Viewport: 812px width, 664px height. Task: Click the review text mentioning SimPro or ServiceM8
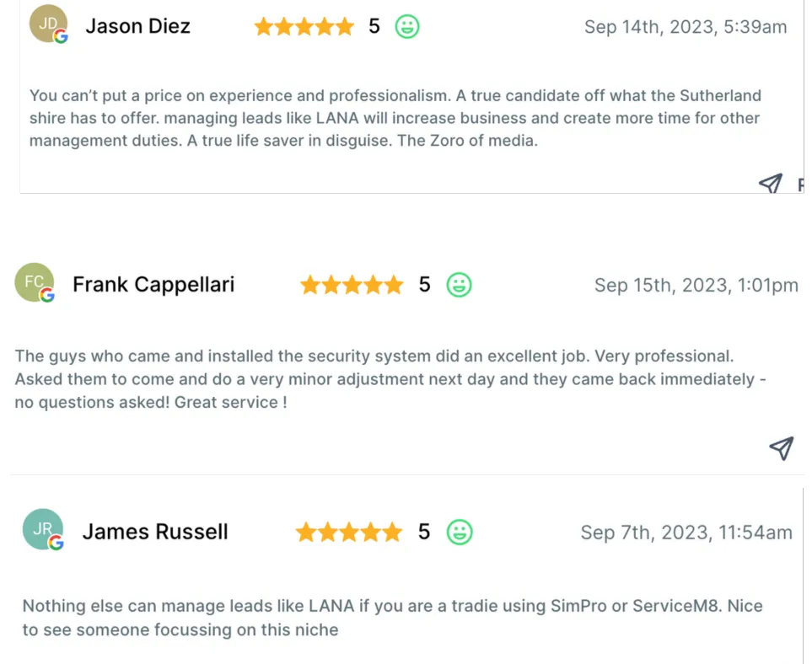click(x=392, y=617)
